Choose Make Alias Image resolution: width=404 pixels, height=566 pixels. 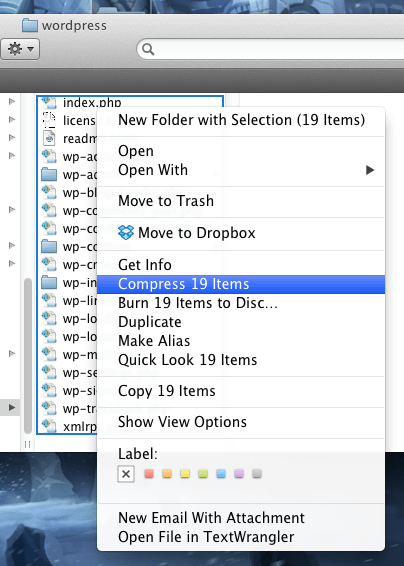(241, 341)
